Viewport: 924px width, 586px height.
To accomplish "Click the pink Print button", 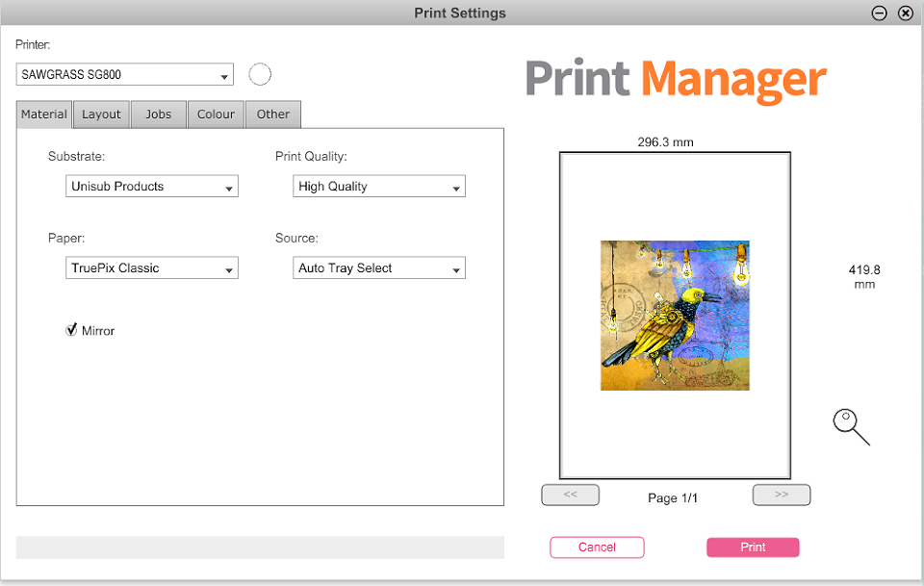I will 753,548.
